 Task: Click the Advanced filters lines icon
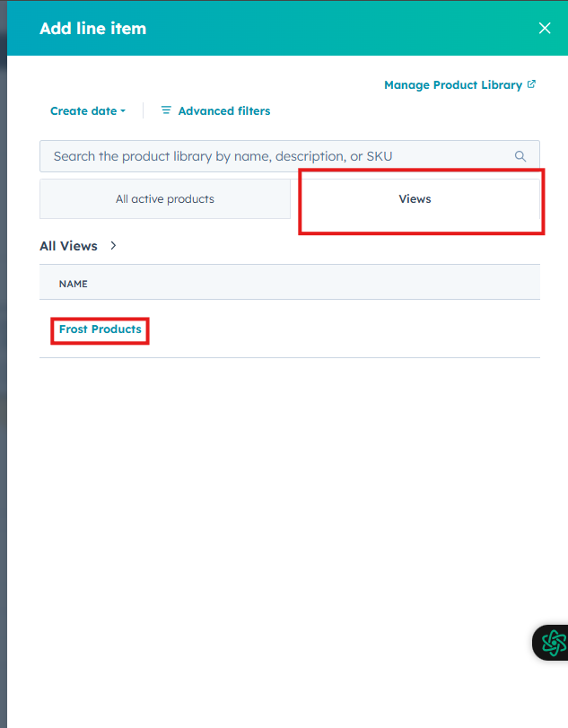(x=166, y=110)
